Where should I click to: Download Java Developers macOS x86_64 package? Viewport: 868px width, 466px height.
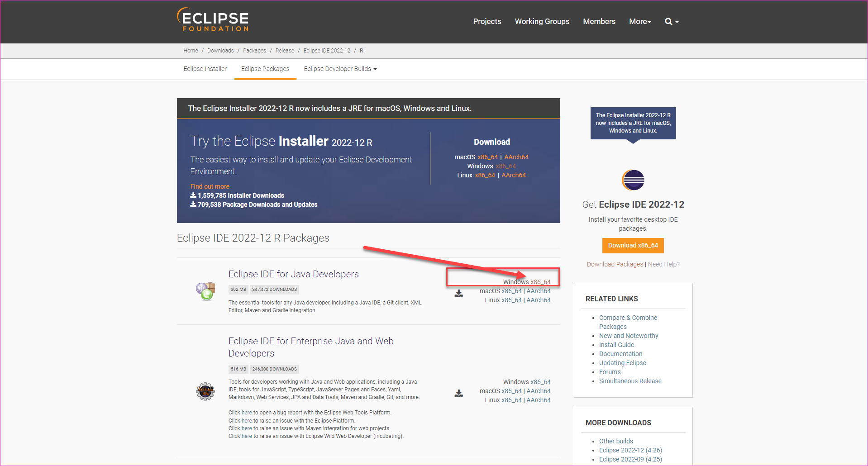tap(511, 291)
